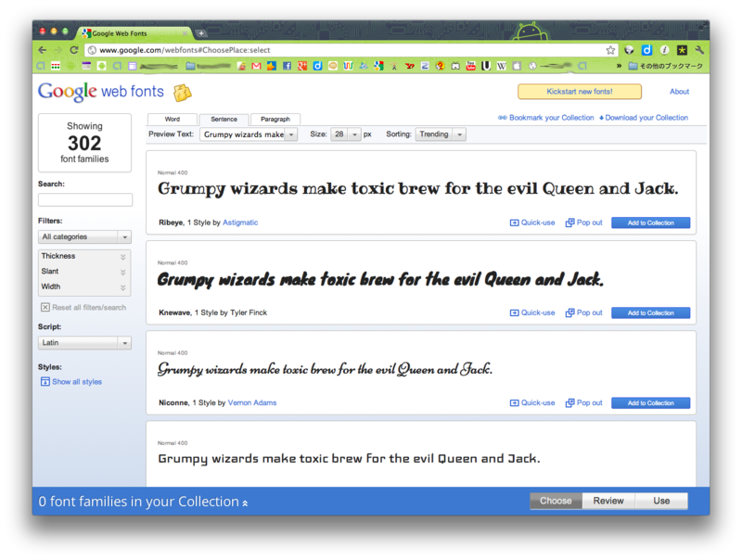Pop out the Knewave font
742x560 pixels.
[x=584, y=312]
